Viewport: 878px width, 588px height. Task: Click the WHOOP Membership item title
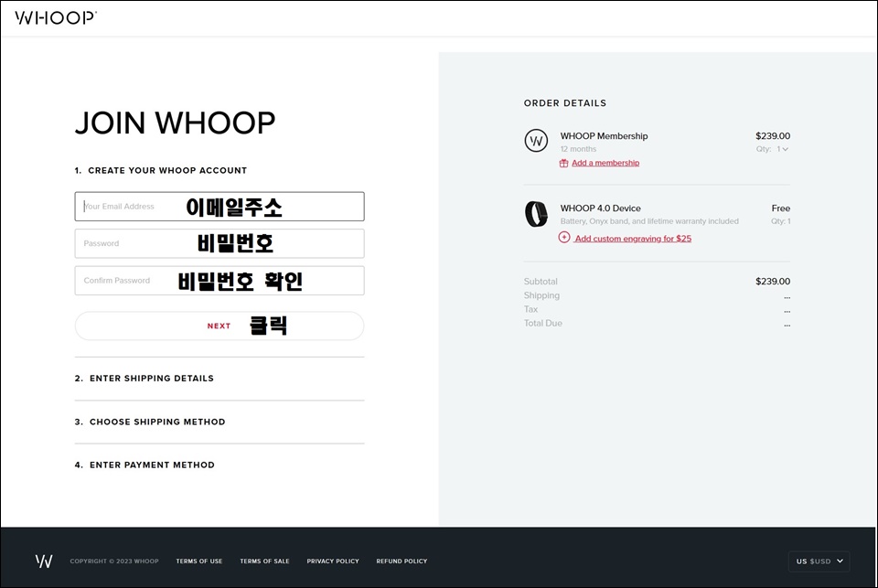click(605, 136)
